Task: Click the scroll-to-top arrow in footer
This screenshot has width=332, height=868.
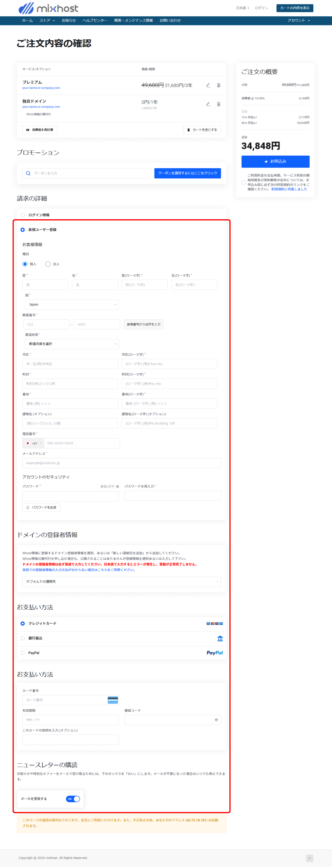Action: point(309,858)
